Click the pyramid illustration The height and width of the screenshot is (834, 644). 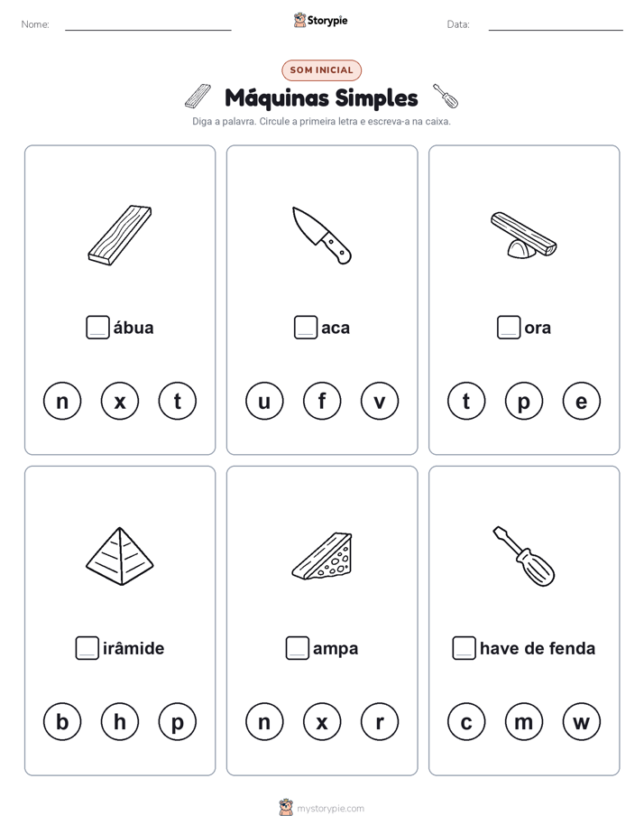(120, 556)
